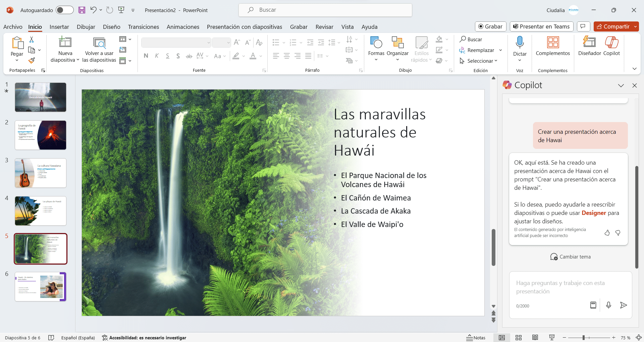The width and height of the screenshot is (644, 342).
Task: Open the Transiciones tab
Action: click(143, 27)
